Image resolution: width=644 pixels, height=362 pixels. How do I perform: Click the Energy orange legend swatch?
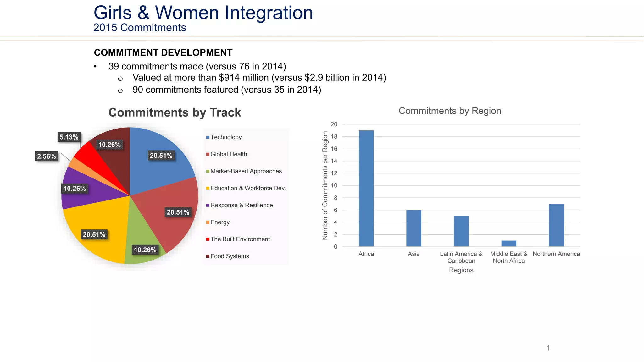(208, 222)
